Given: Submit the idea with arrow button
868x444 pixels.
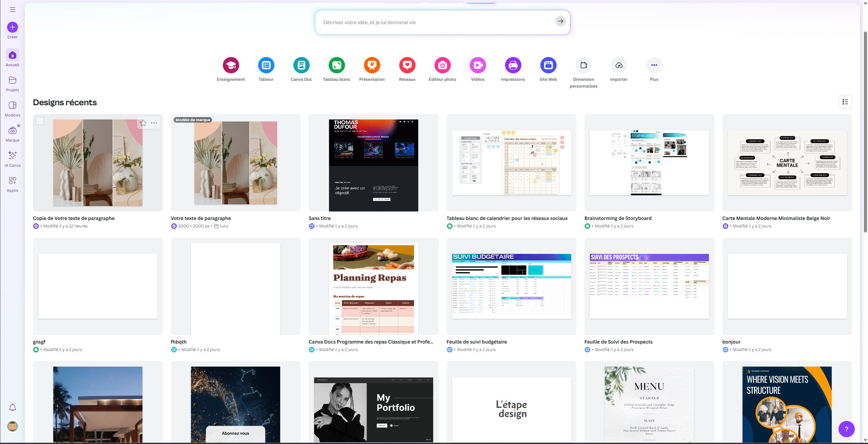Looking at the screenshot, I should [560, 21].
